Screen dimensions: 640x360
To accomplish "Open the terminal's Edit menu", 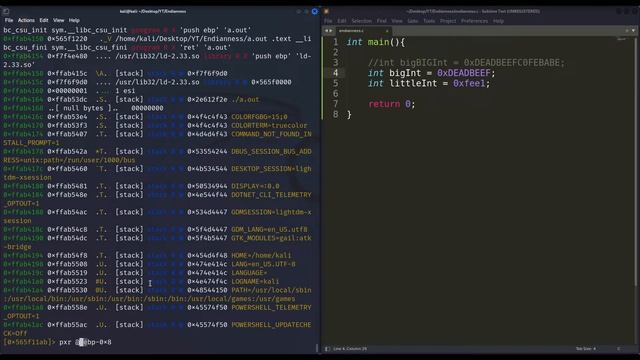I will pyautogui.click(x=44, y=20).
